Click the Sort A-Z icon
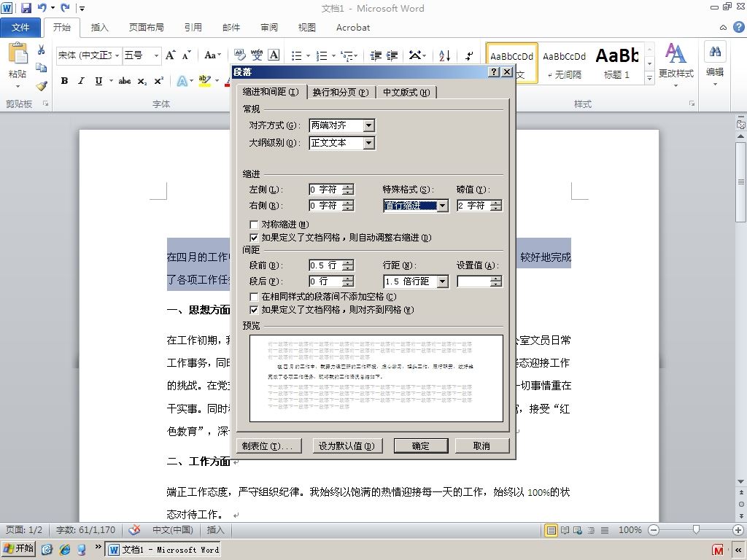This screenshot has height=560, width=747. [x=444, y=55]
